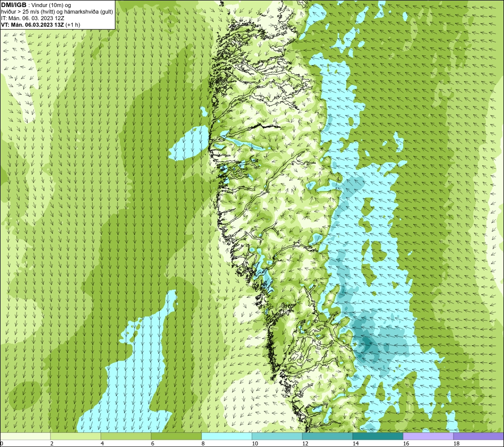
Task: Click the 8–10 m/s light cyan swatch
Action: point(227,436)
